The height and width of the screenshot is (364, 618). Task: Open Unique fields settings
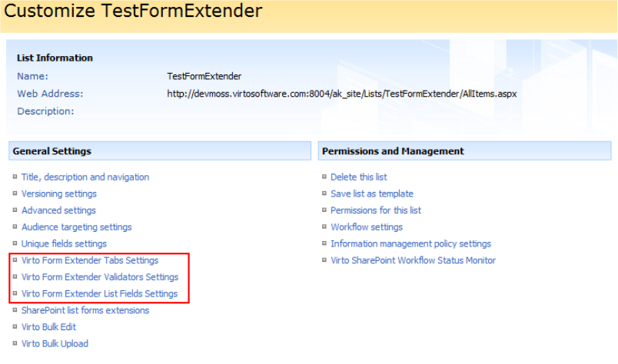click(64, 244)
